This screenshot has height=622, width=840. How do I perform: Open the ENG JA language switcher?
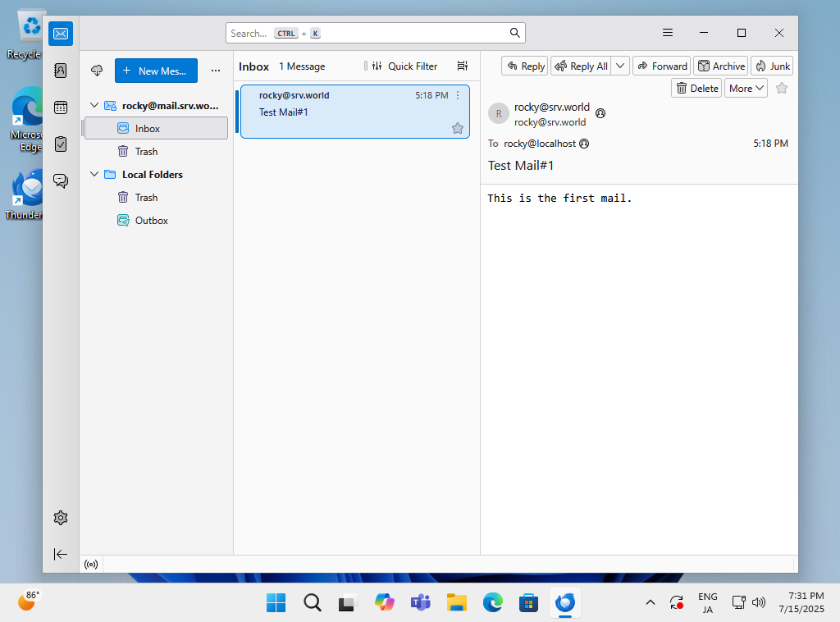click(708, 602)
